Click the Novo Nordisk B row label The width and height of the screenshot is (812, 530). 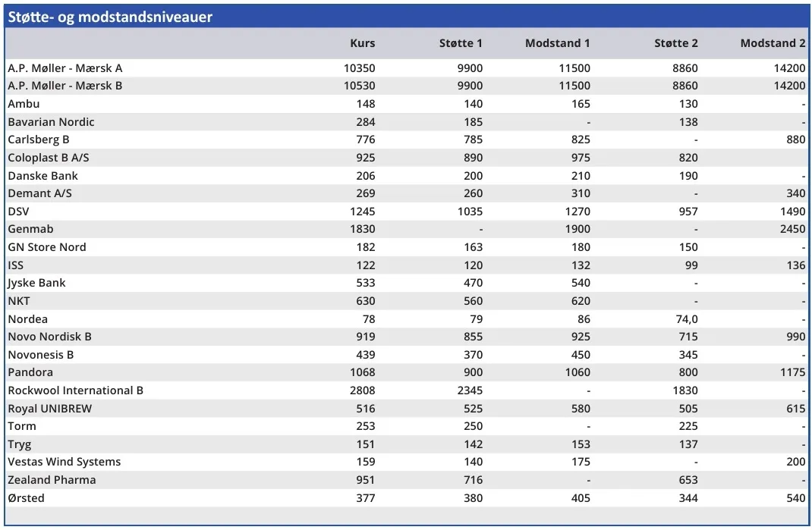tap(50, 337)
